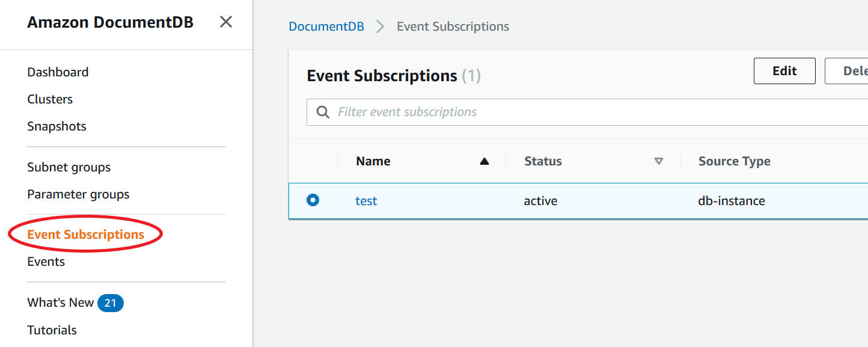Go to the Clusters section

click(50, 99)
